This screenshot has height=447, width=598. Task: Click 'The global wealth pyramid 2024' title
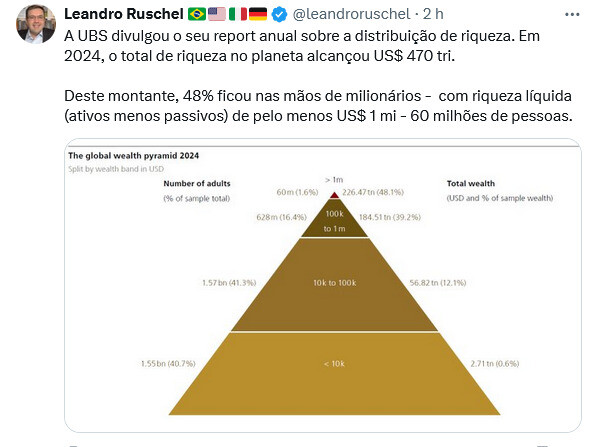(133, 156)
